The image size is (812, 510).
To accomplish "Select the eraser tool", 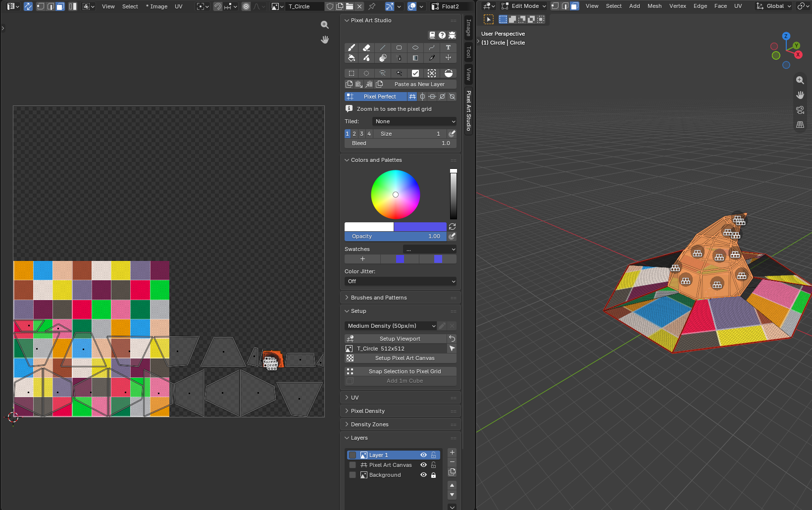I will (x=366, y=48).
